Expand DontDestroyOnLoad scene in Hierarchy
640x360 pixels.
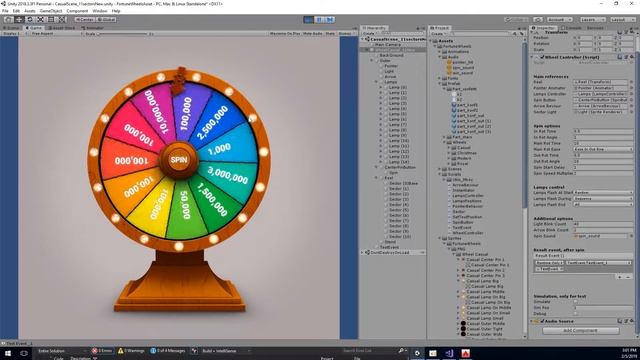(362, 253)
